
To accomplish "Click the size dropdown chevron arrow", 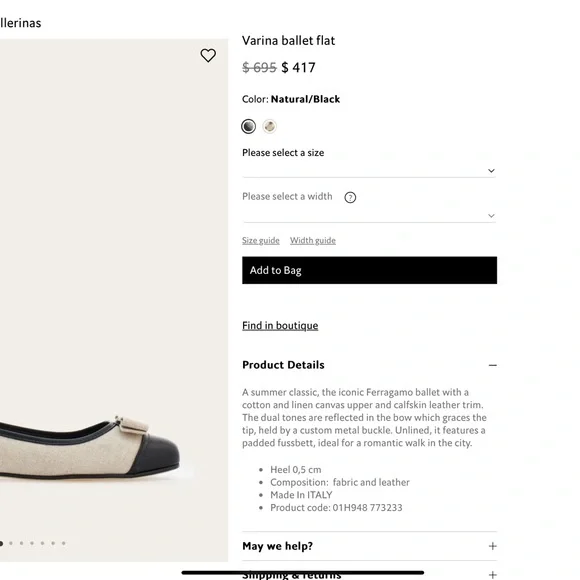I will point(491,171).
